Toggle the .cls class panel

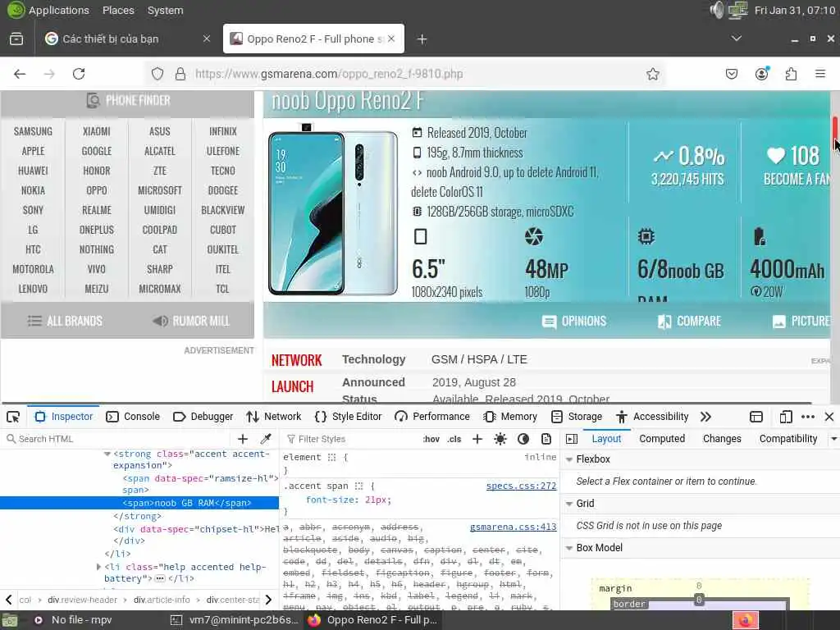coord(454,440)
